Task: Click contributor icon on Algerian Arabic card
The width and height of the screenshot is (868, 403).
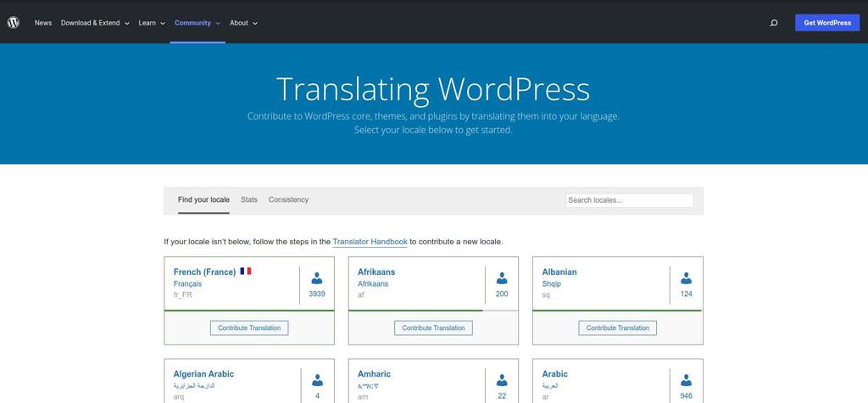Action: [317, 380]
